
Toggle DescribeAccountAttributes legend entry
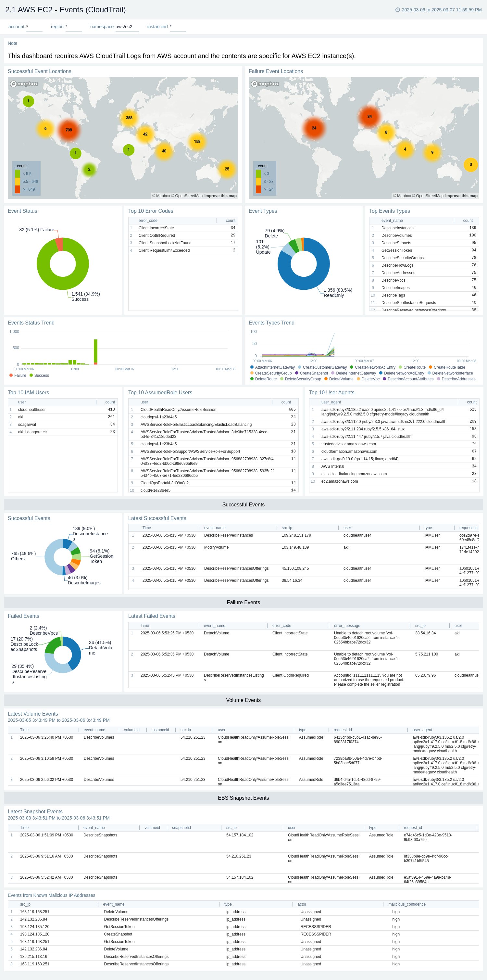click(x=408, y=379)
